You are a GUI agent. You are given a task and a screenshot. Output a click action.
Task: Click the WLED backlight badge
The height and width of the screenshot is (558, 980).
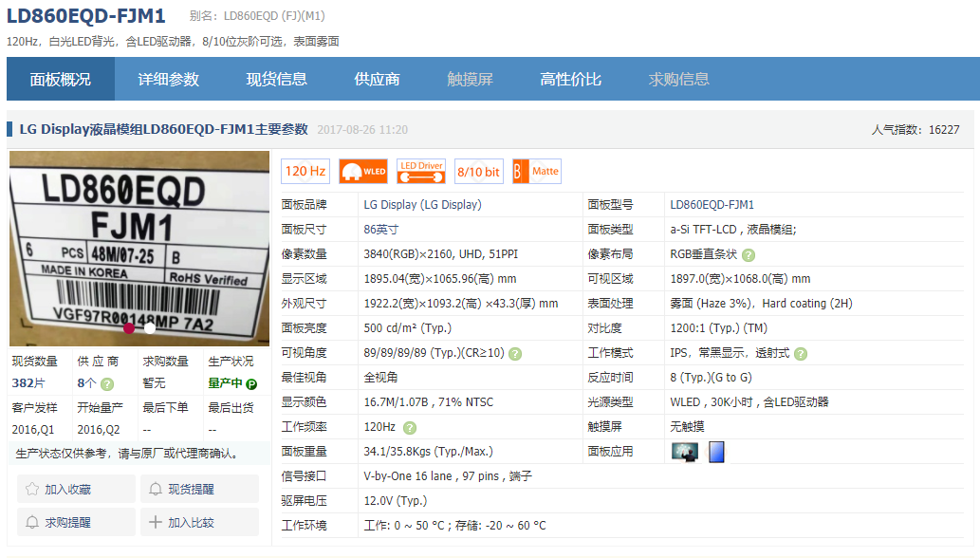363,172
